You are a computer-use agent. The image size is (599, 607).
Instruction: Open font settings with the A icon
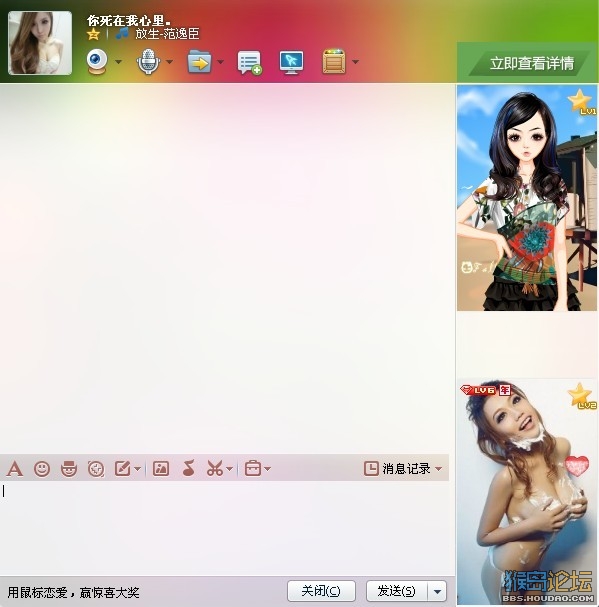15,468
